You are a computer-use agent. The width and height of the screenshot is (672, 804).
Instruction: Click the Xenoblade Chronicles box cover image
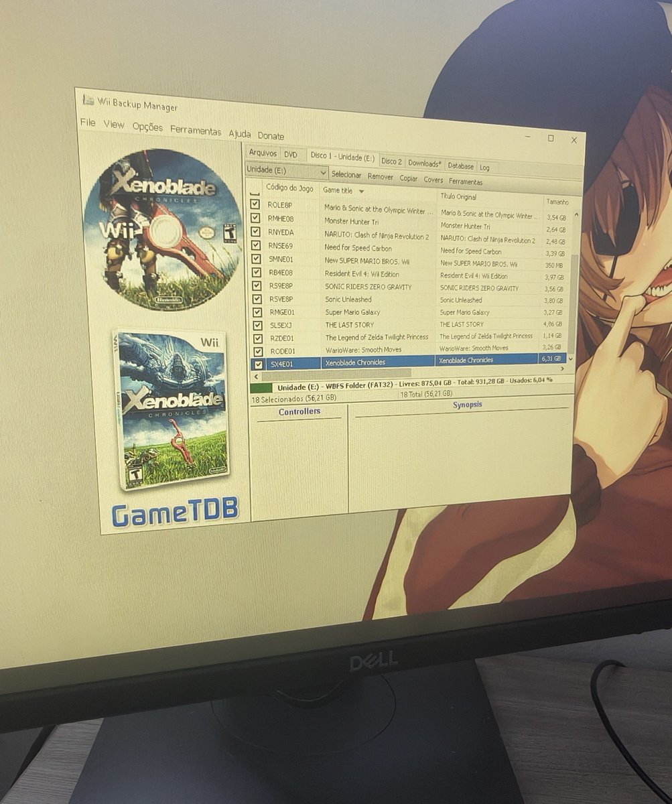[x=172, y=409]
